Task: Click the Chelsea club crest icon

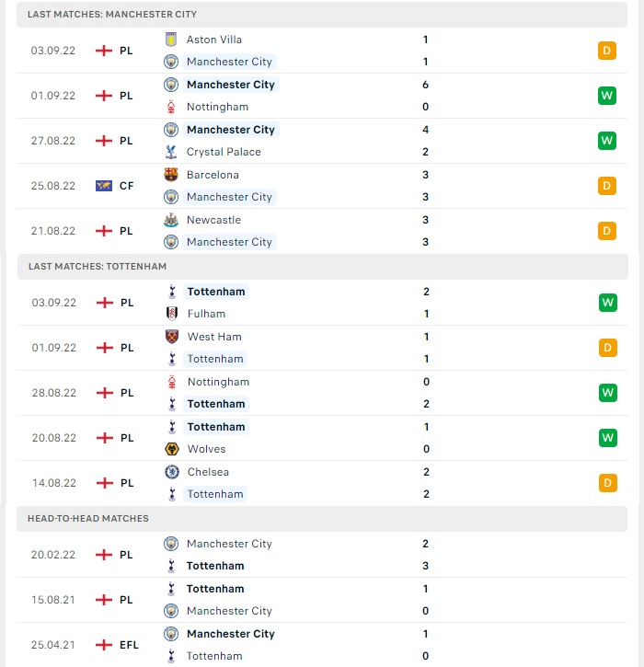Action: (172, 472)
